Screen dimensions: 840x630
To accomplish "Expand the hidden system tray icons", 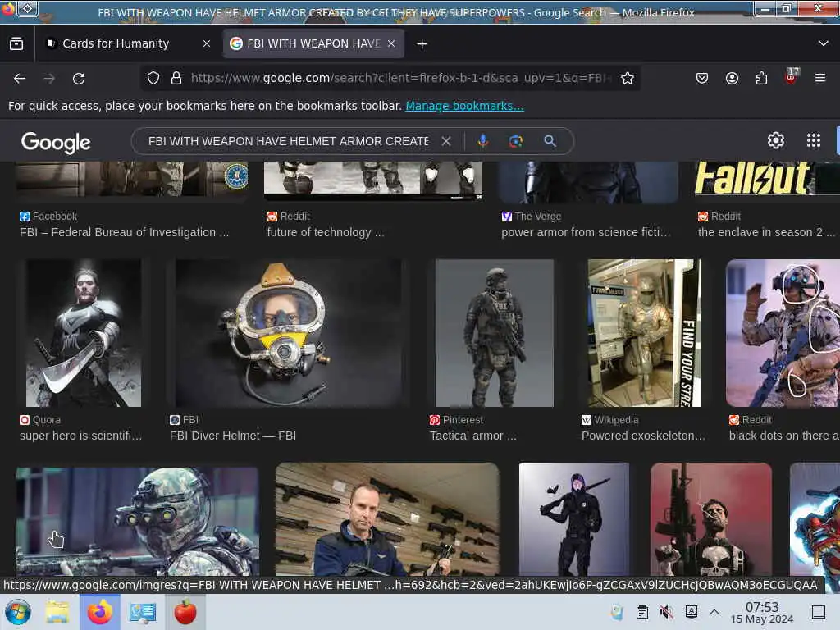I will pyautogui.click(x=714, y=612).
